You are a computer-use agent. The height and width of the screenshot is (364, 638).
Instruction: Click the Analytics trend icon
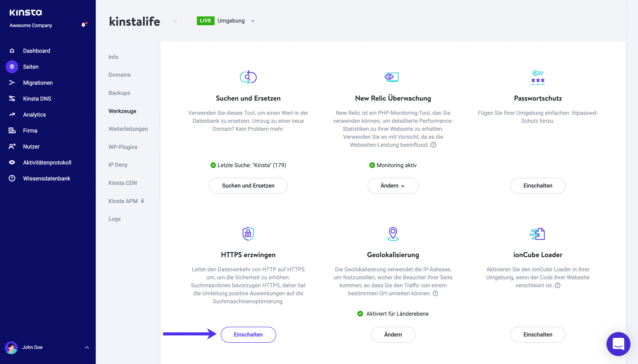[x=12, y=115]
